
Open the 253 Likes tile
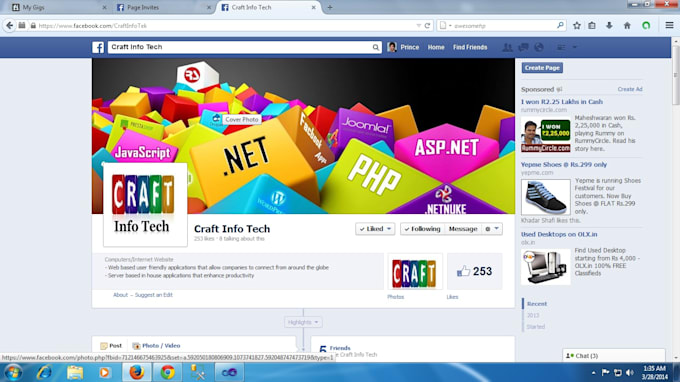pyautogui.click(x=474, y=272)
